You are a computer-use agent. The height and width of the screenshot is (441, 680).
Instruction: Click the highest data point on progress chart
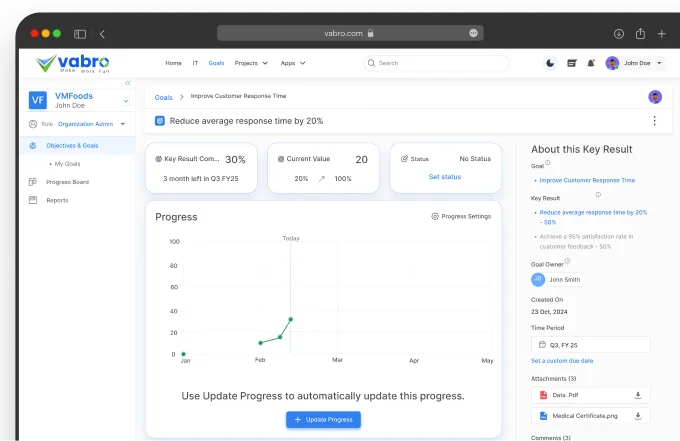tap(291, 320)
